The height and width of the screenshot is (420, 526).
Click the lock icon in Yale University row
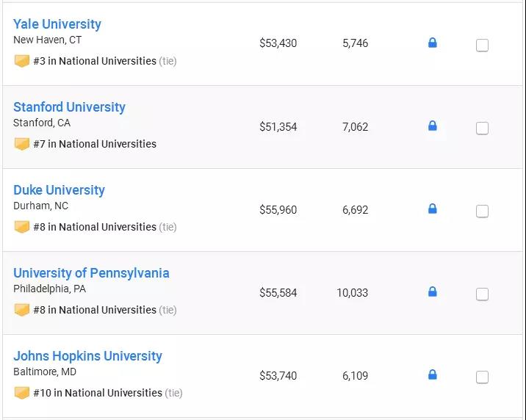pos(432,43)
